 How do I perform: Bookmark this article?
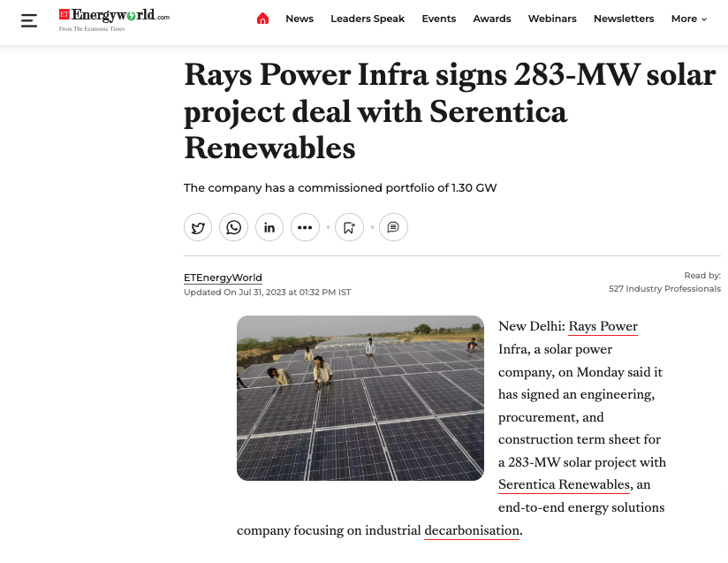click(350, 227)
